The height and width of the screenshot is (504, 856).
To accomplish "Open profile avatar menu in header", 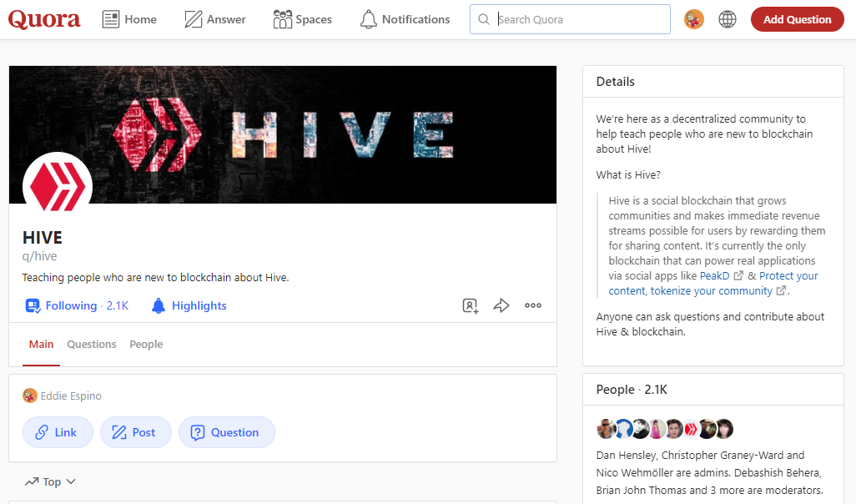I will pyautogui.click(x=694, y=19).
